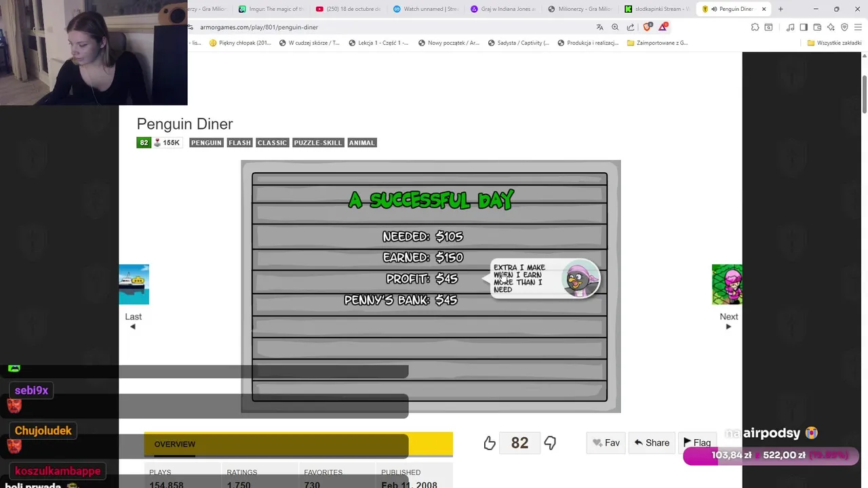Viewport: 868px width, 488px height.
Task: Click the ANIMAL tag
Action: 361,142
